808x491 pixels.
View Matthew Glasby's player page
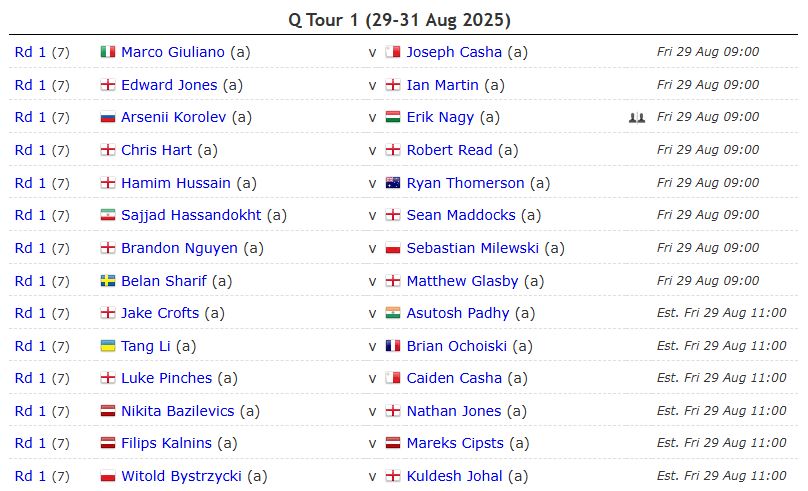(462, 281)
